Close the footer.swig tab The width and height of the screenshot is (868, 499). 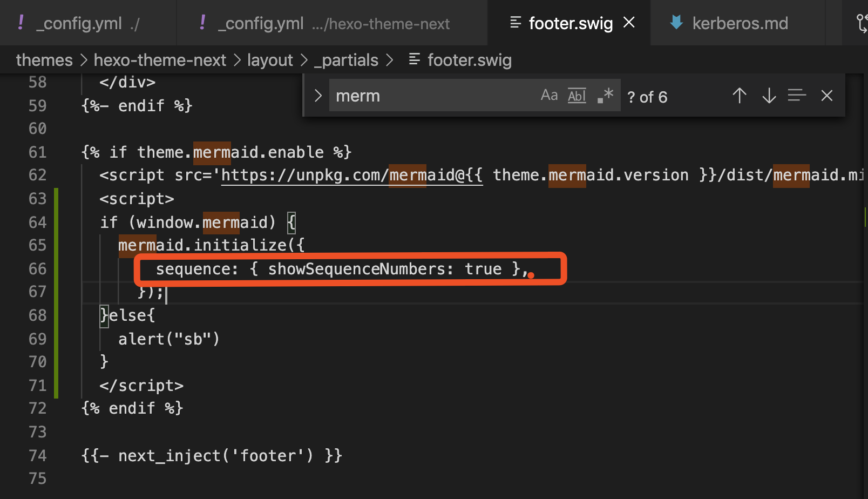[629, 23]
